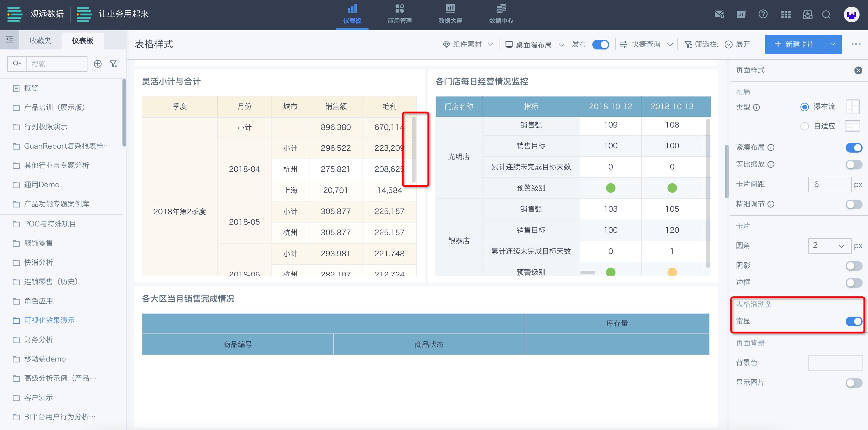Open the apps grid icon

[785, 14]
